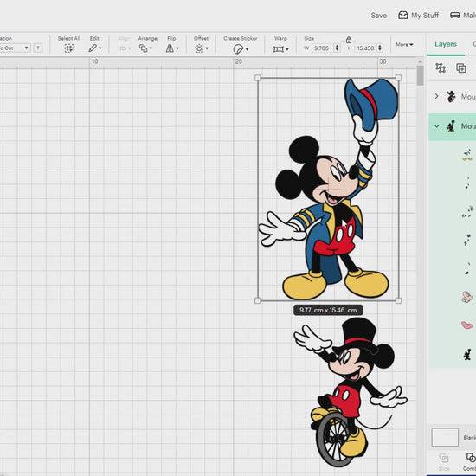Screen dimensions: 476x476
Task: Select the light pink face sublayer thumbnail
Action: pyautogui.click(x=466, y=297)
